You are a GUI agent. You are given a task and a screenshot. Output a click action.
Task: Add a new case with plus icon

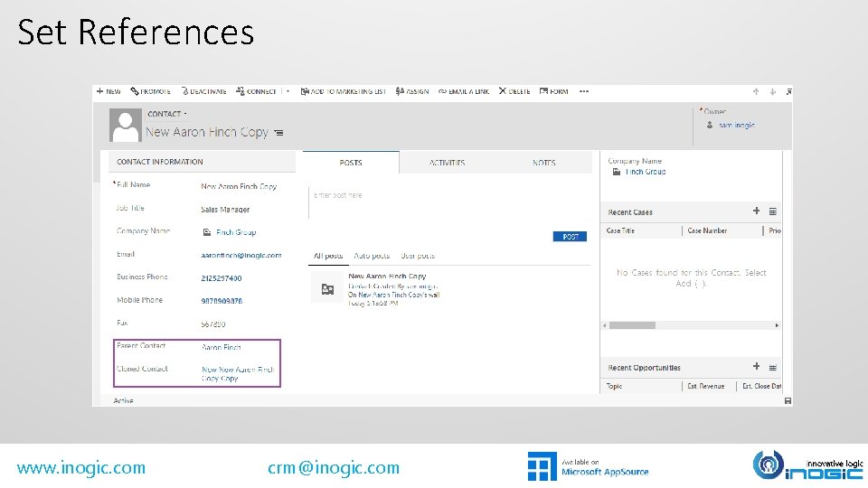[756, 211]
